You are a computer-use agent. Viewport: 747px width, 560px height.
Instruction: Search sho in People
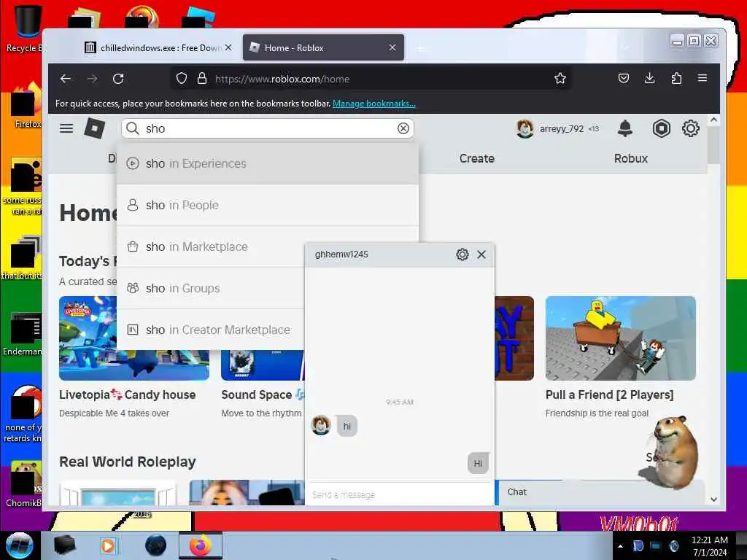[267, 205]
